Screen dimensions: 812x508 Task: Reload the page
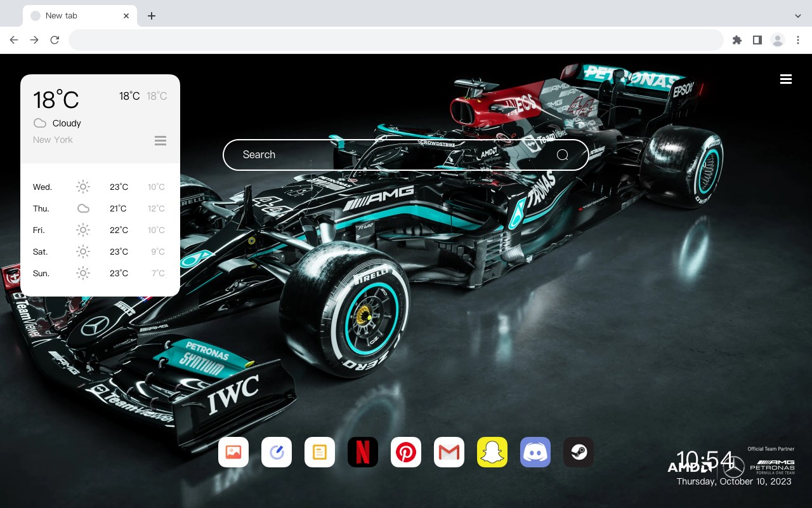(x=55, y=40)
